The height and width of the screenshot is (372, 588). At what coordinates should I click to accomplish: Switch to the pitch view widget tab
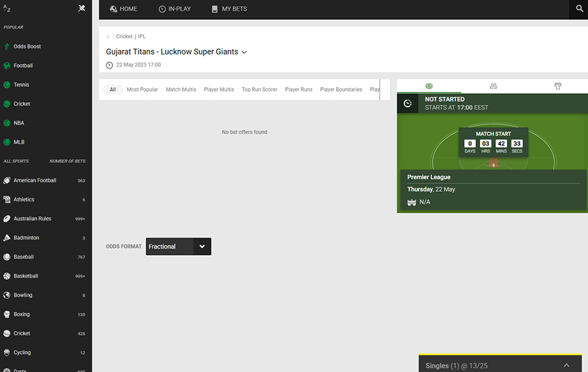click(429, 86)
